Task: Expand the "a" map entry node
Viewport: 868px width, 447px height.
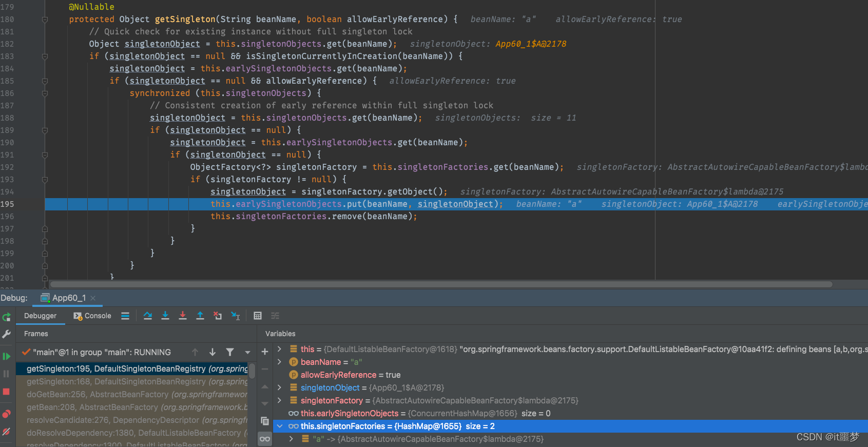Action: 292,439
